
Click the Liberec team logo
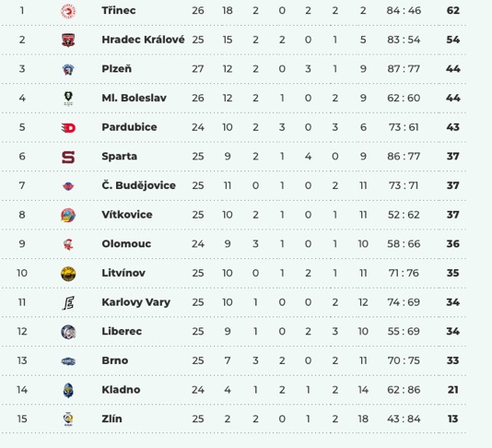[x=68, y=332]
